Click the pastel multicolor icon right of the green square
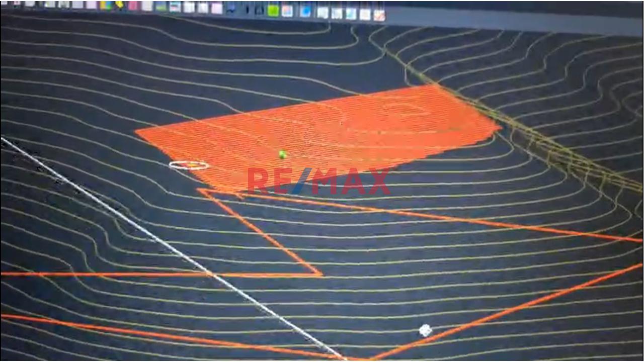This screenshot has width=644, height=362. 287,11
